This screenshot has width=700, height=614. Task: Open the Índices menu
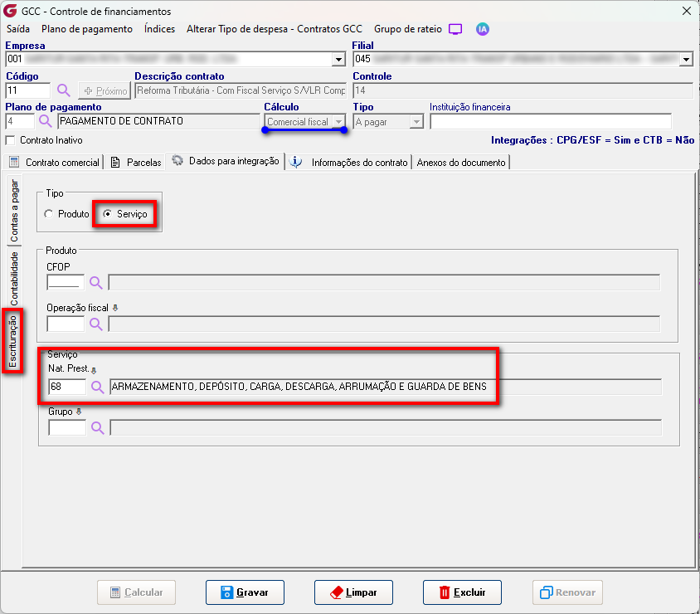pos(159,29)
